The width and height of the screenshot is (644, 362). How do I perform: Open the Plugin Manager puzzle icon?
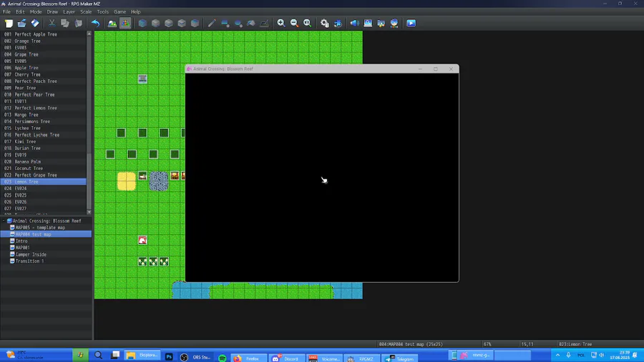[x=338, y=24]
